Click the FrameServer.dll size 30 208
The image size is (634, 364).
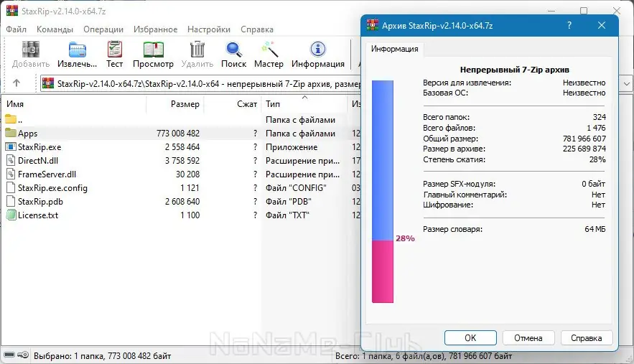[187, 174]
